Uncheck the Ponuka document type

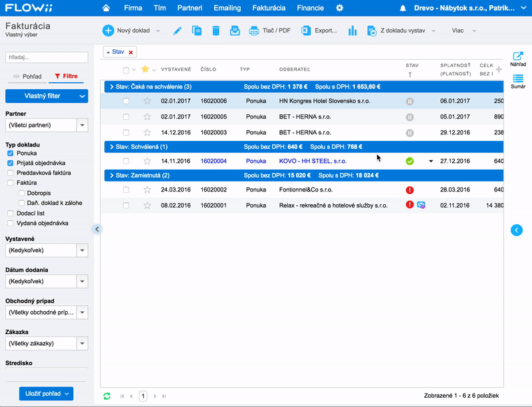click(11, 154)
